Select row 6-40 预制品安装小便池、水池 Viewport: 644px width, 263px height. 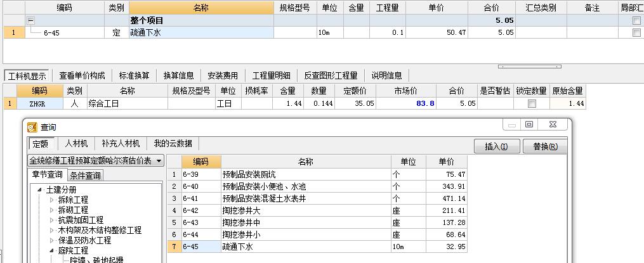point(317,187)
